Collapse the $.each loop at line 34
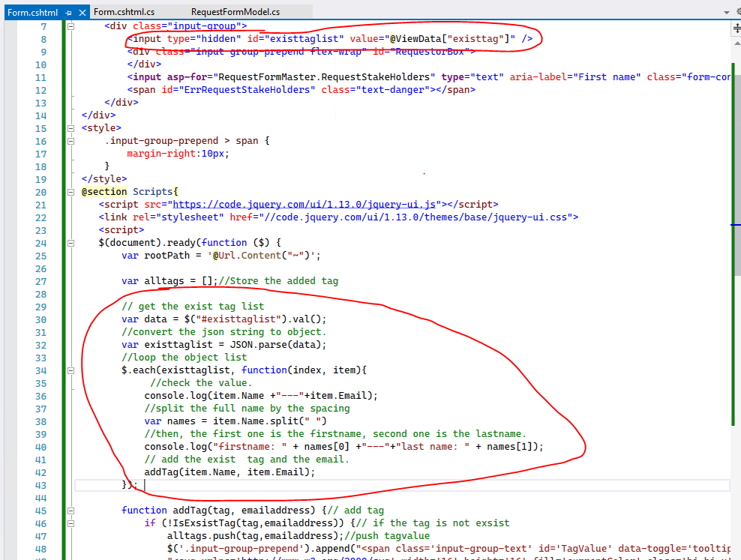This screenshot has height=560, width=741. [x=70, y=370]
